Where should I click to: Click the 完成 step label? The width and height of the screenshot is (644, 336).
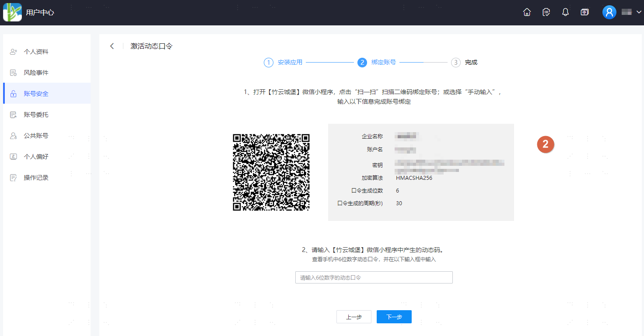pyautogui.click(x=471, y=63)
